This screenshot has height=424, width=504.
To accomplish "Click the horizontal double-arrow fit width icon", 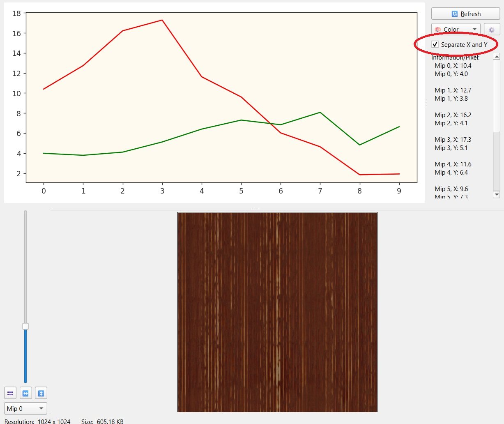I will click(x=26, y=393).
